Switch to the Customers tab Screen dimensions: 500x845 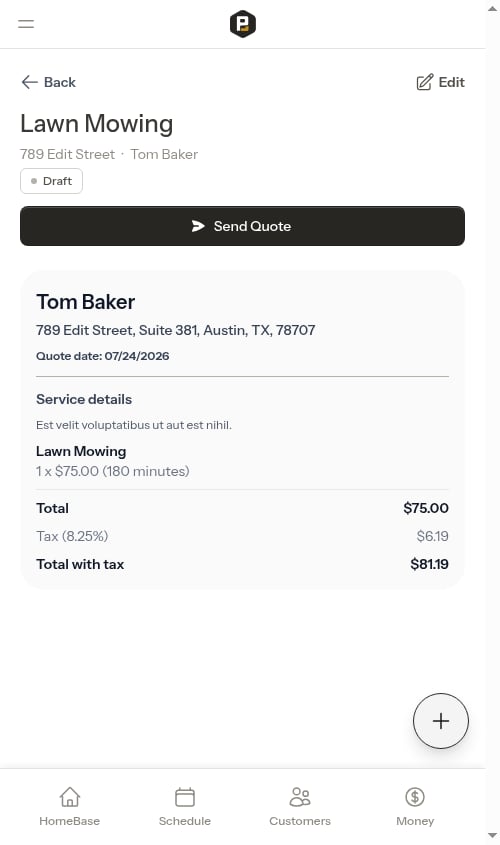pyautogui.click(x=300, y=807)
